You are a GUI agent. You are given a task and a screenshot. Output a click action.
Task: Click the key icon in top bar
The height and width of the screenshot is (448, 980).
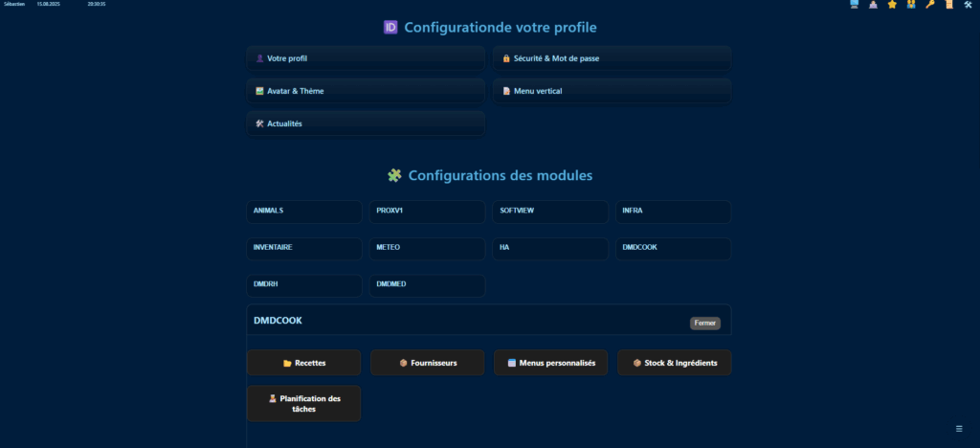click(929, 5)
